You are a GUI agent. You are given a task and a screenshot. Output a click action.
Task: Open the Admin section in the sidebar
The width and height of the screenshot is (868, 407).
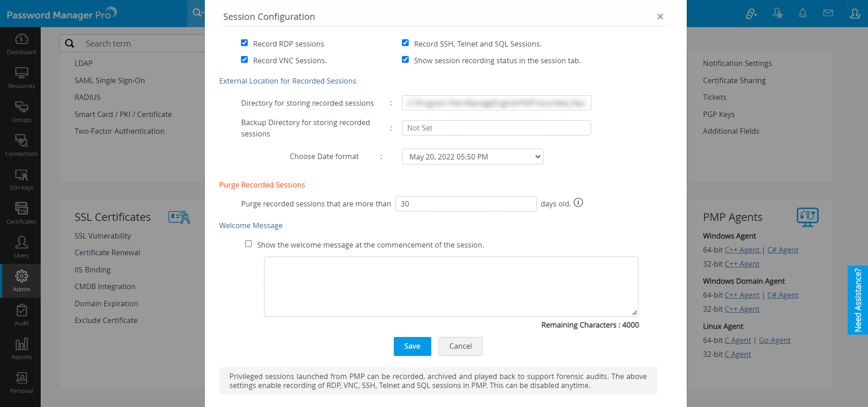21,281
